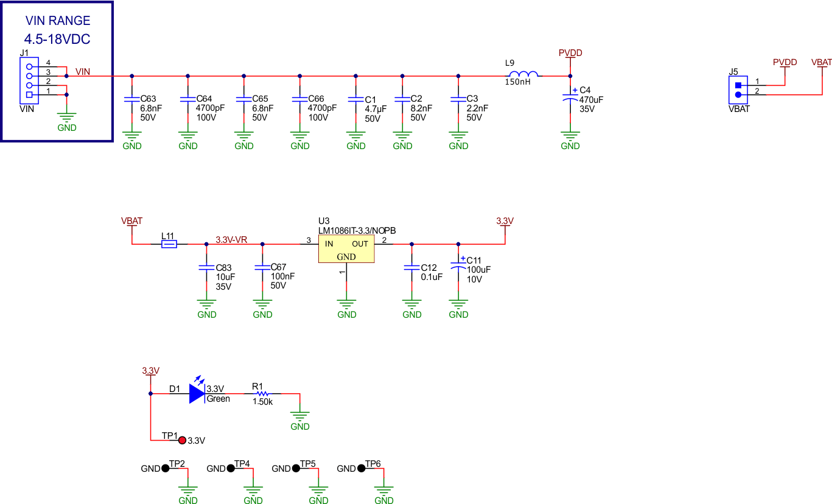Click the 3.3V-VR net name label
832x504 pixels.
click(x=230, y=240)
